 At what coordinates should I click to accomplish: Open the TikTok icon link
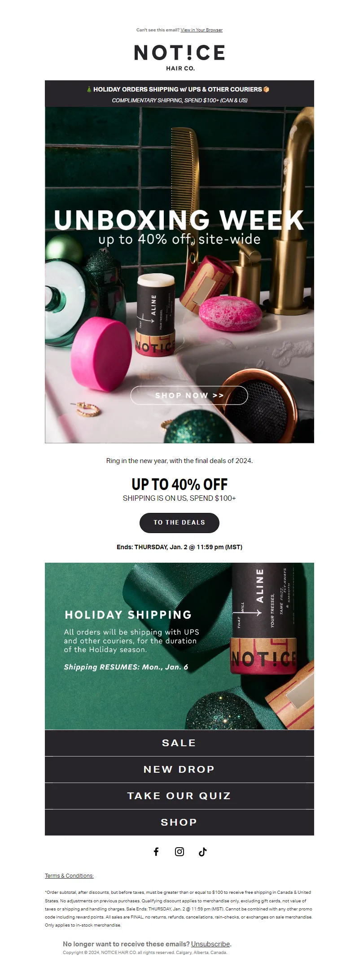coord(203,852)
